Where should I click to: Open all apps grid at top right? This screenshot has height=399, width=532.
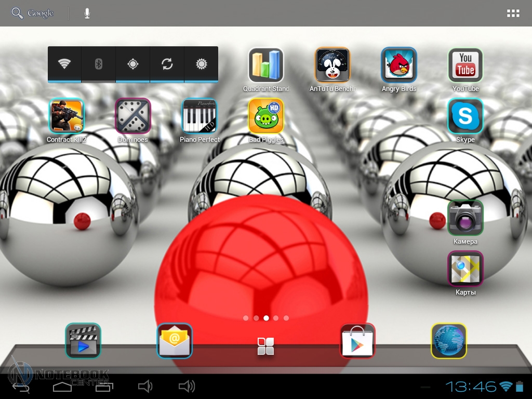point(513,14)
